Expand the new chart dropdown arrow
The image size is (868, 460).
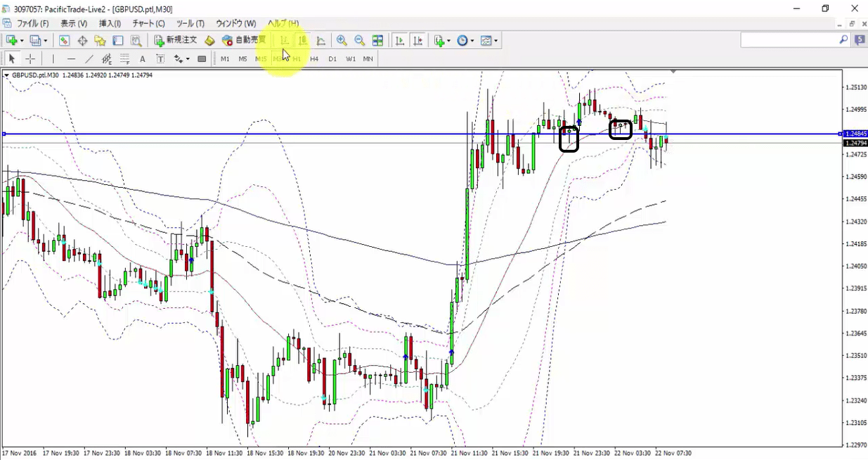click(22, 41)
